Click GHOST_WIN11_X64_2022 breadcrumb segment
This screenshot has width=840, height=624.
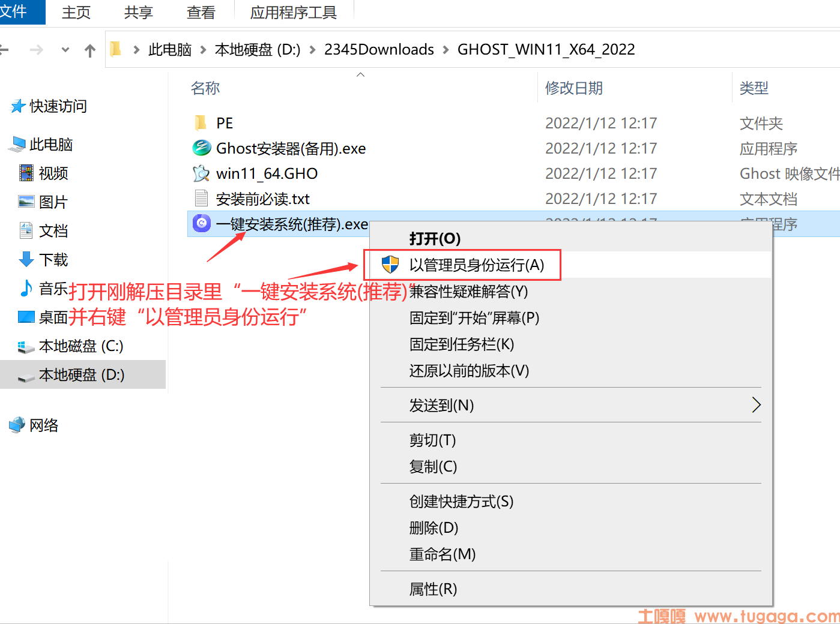coord(546,50)
